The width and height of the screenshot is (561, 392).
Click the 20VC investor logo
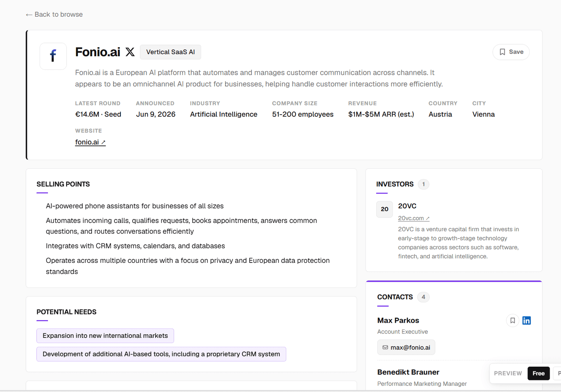pos(385,209)
